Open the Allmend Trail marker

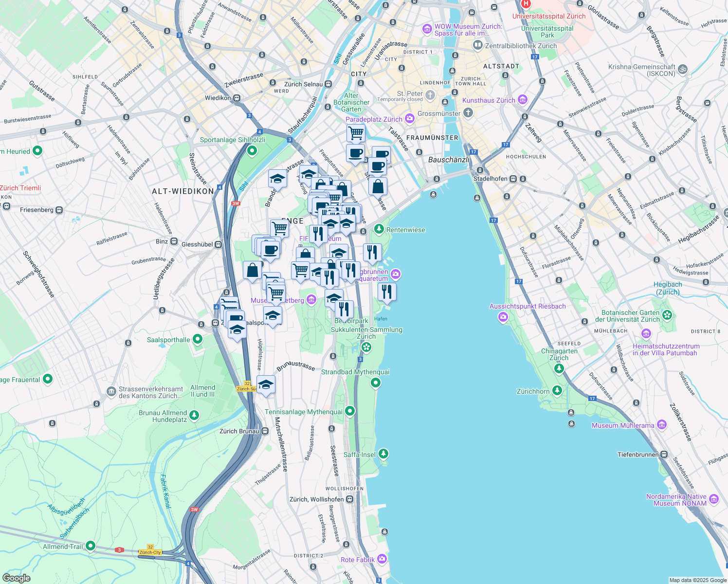click(x=91, y=546)
